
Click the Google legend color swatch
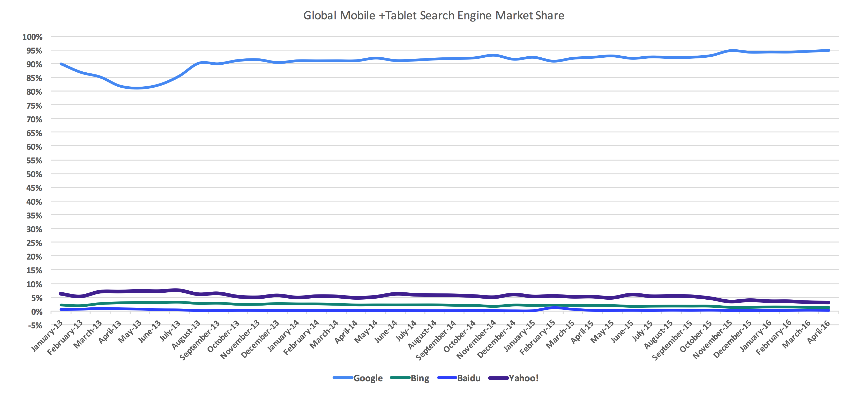pyautogui.click(x=343, y=377)
